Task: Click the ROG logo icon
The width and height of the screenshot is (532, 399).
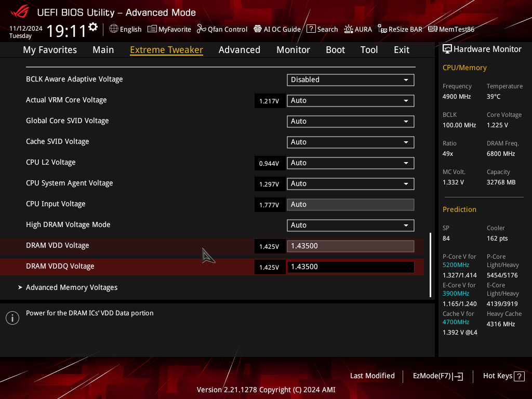Action: pyautogui.click(x=19, y=12)
